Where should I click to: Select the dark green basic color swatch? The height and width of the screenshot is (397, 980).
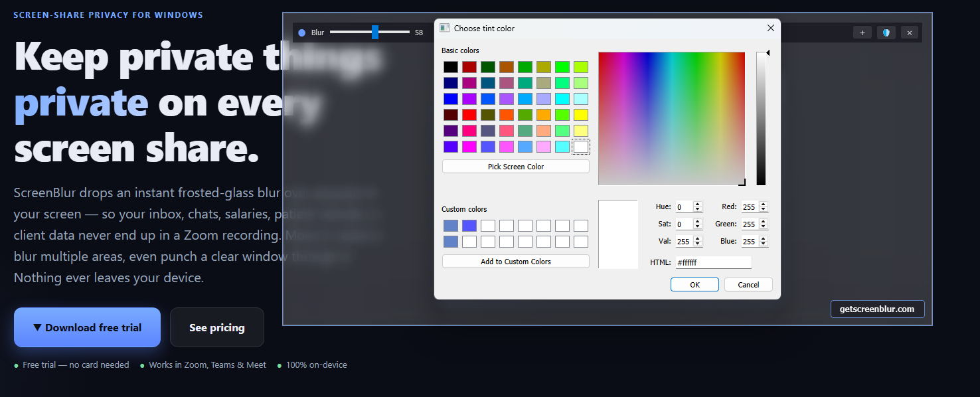click(x=488, y=67)
